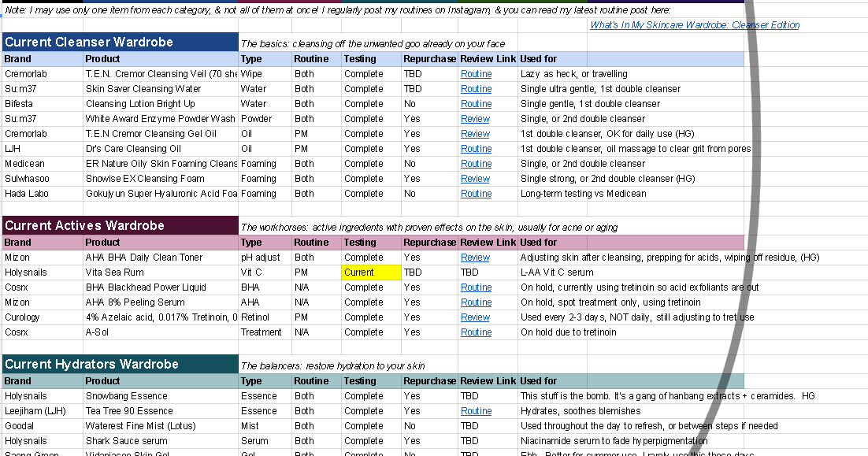Click the 'Serum' type cell in Shark Sauce row
Screen dimensions: 868x456
(265, 441)
